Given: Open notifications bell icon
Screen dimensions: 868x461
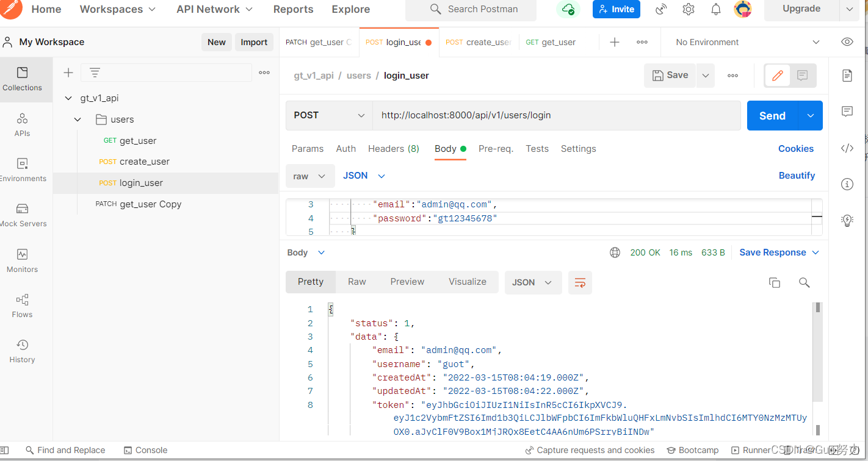Looking at the screenshot, I should pos(716,9).
